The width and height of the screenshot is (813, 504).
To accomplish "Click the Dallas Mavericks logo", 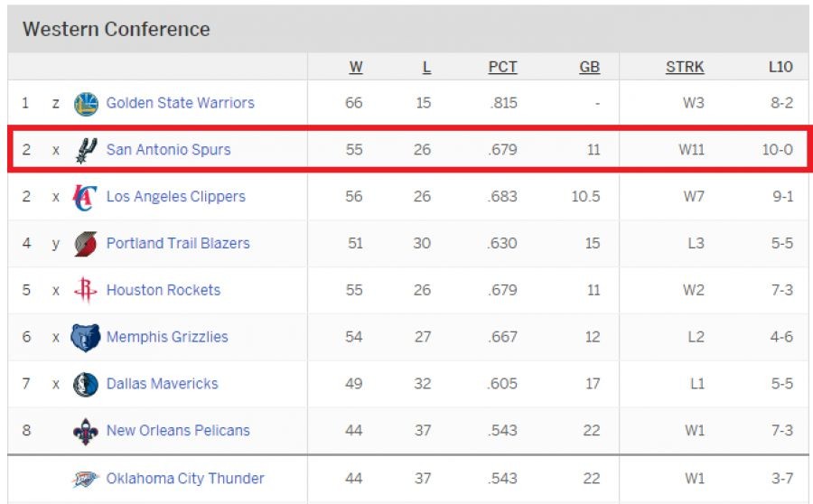I will tap(86, 384).
